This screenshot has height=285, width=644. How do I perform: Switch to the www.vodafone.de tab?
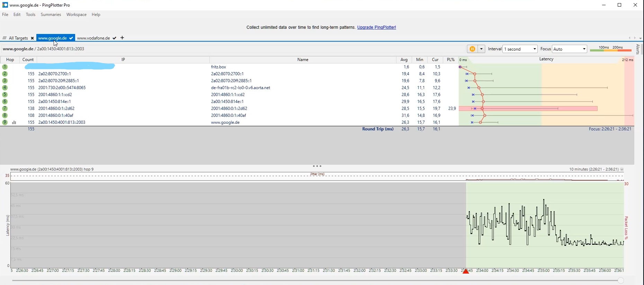[x=93, y=38]
